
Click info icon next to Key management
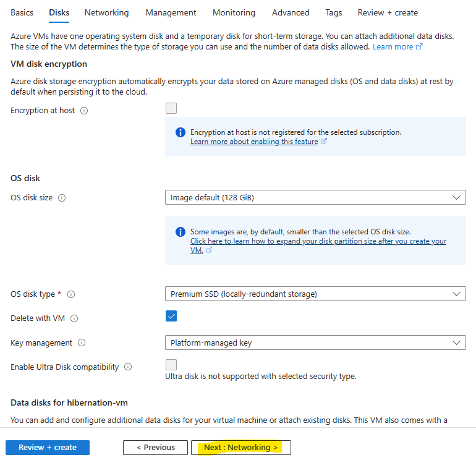click(x=82, y=343)
